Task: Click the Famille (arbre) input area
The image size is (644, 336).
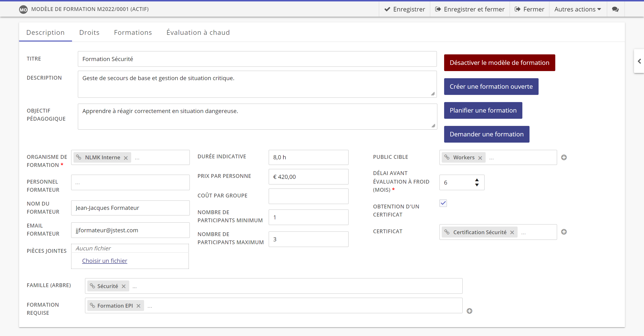Action: pyautogui.click(x=274, y=286)
